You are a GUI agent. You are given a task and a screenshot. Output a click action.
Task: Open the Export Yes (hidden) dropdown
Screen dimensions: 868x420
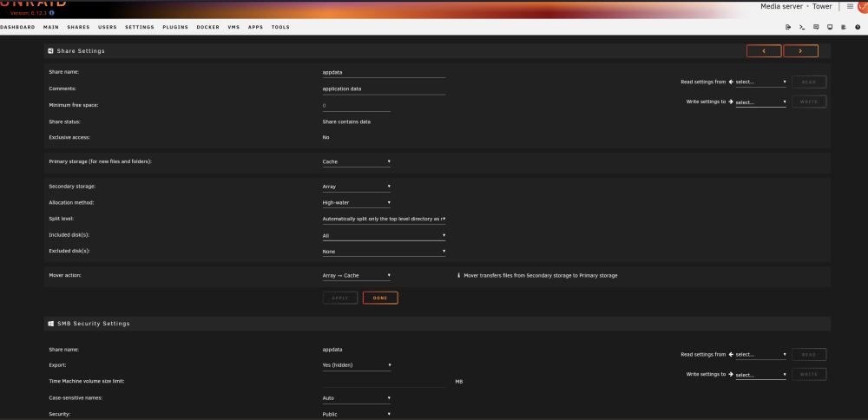click(357, 365)
